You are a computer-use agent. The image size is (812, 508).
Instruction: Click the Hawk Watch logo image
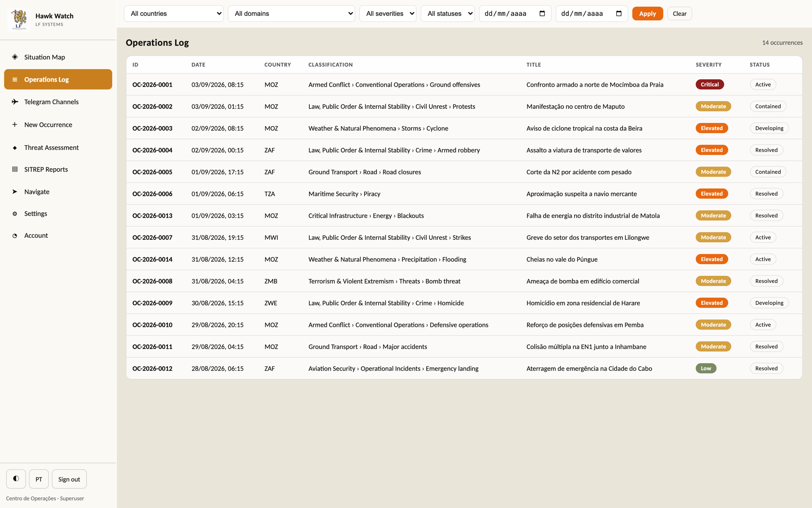coord(19,20)
